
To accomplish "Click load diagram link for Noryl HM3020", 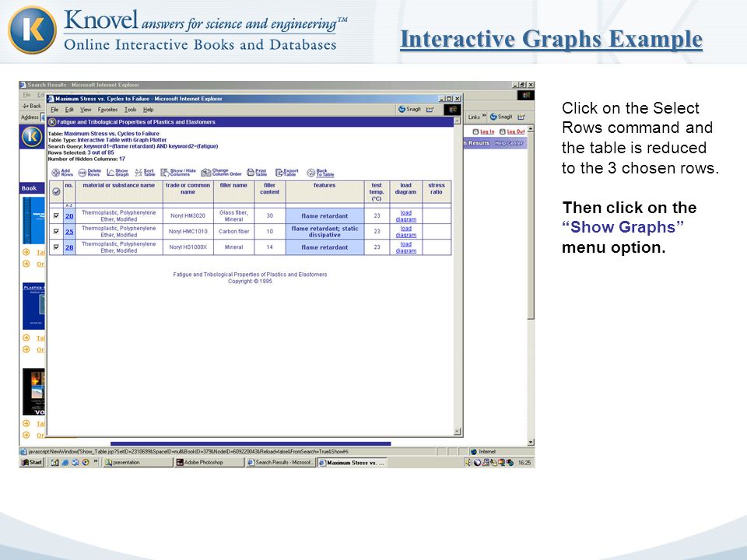I will point(406,215).
